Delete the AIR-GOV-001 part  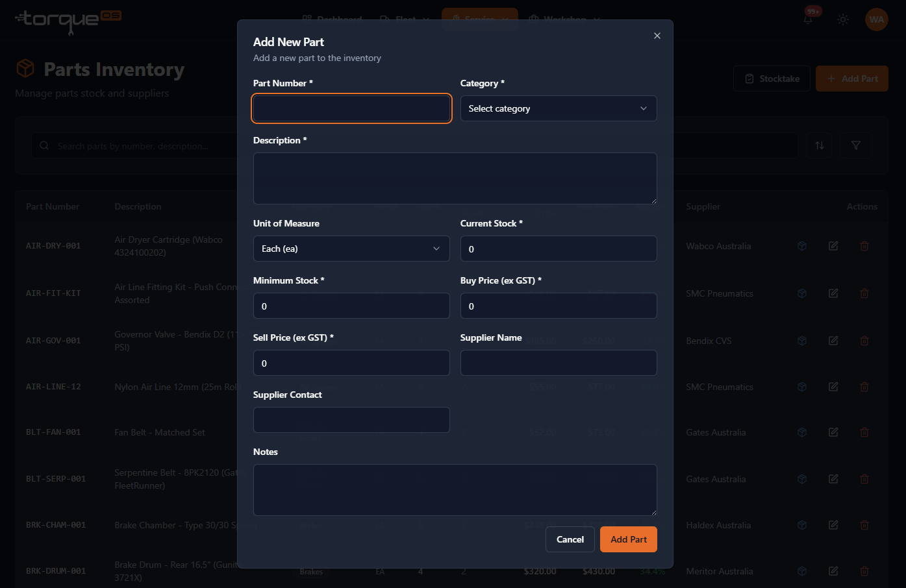click(x=864, y=341)
